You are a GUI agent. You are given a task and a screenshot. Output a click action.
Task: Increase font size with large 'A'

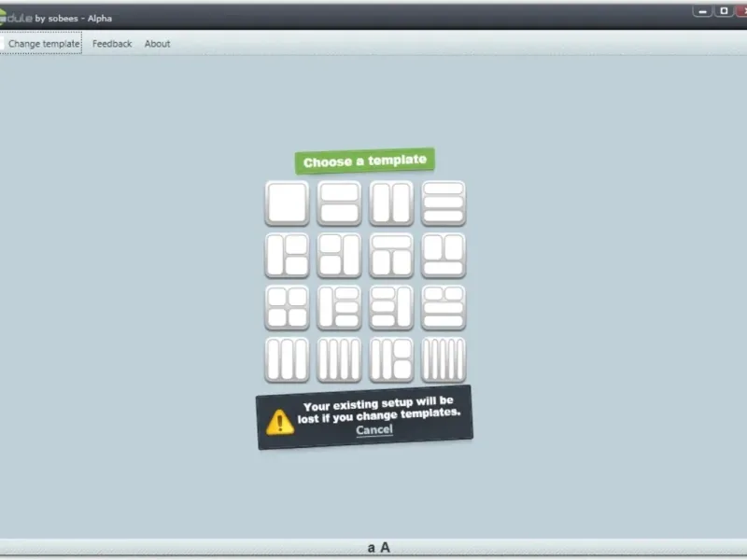tap(385, 548)
